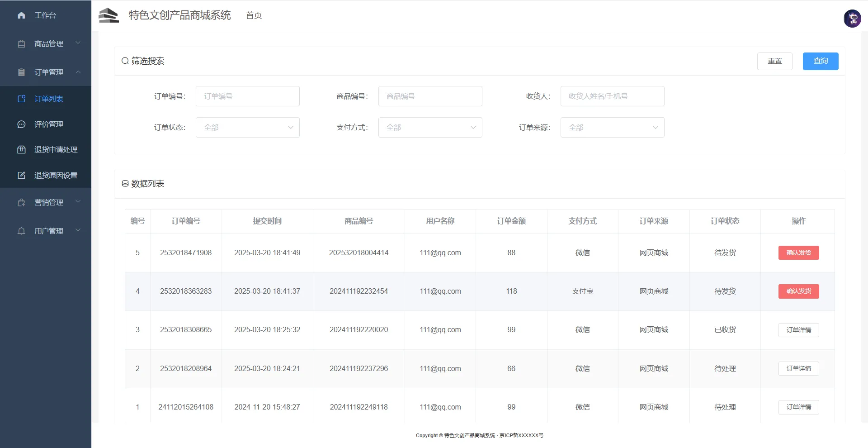The image size is (868, 448).
Task: Click the mall system logo icon
Action: click(x=108, y=15)
